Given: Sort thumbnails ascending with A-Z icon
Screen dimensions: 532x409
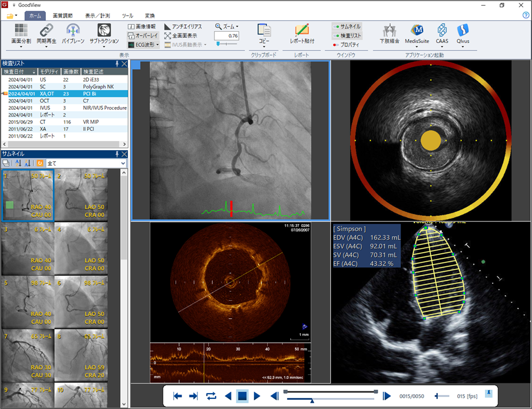Looking at the screenshot, I should pyautogui.click(x=18, y=163).
